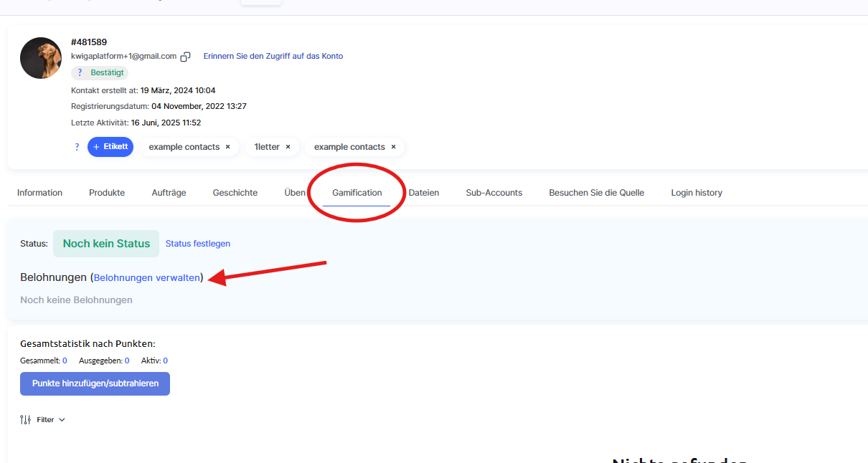This screenshot has height=463, width=868.
Task: Open the Sub-Accounts tab
Action: pyautogui.click(x=494, y=193)
